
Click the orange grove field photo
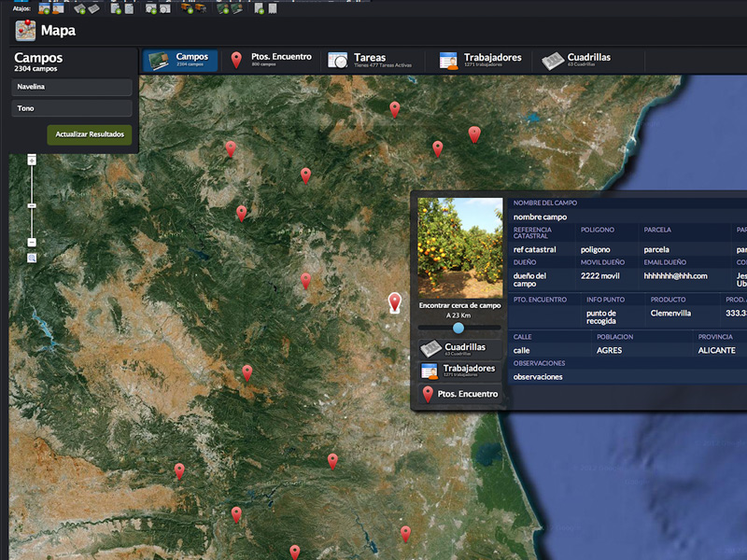coord(459,247)
